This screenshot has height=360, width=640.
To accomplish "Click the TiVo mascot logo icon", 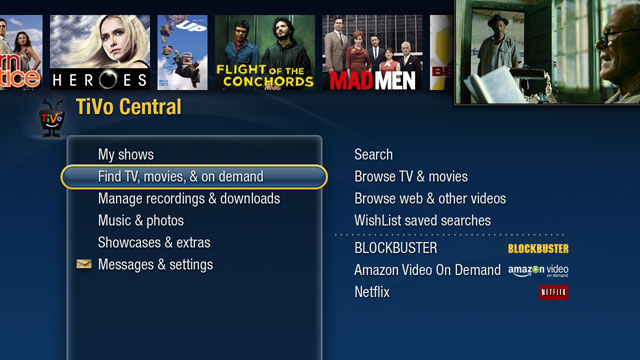I will pyautogui.click(x=51, y=118).
